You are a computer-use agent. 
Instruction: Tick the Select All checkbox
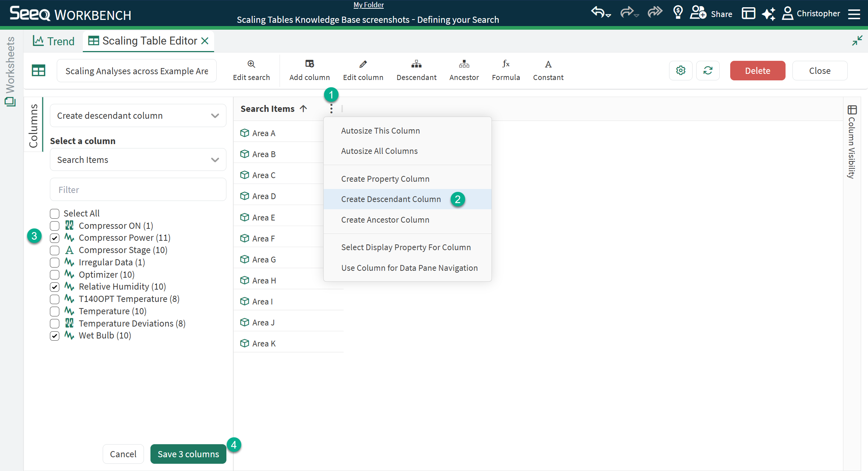[55, 214]
